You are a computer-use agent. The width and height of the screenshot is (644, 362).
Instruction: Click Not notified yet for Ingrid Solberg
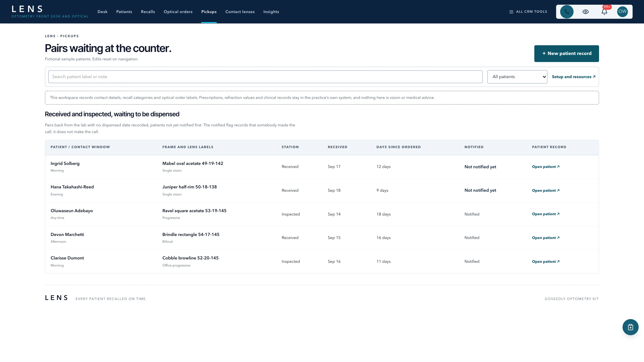[480, 167]
